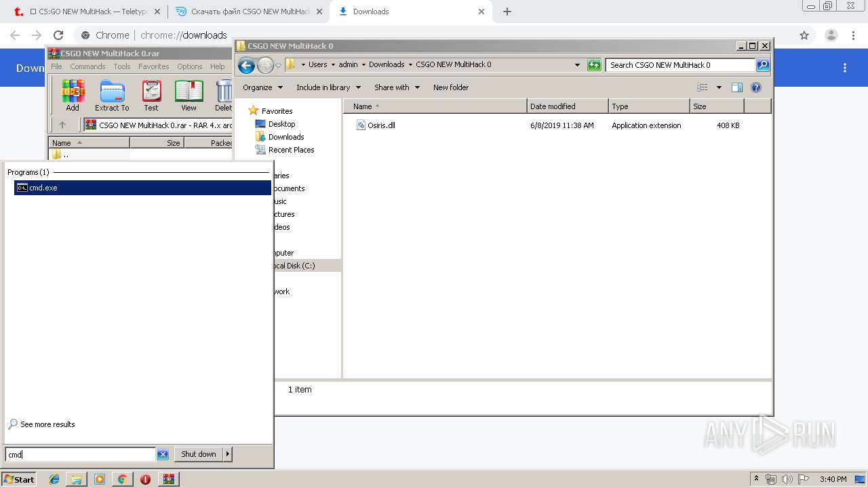
Task: Click the system tray volume icon
Action: [x=787, y=479]
